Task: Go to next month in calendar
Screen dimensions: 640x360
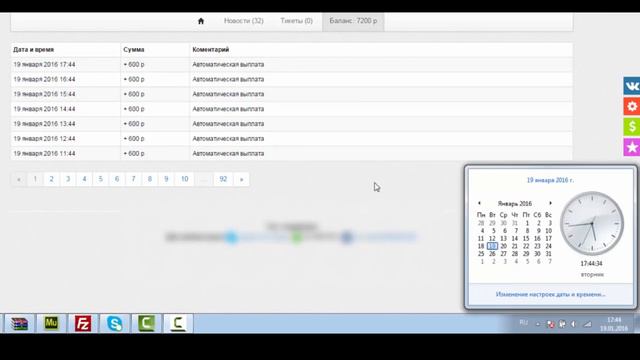Action: 550,203
